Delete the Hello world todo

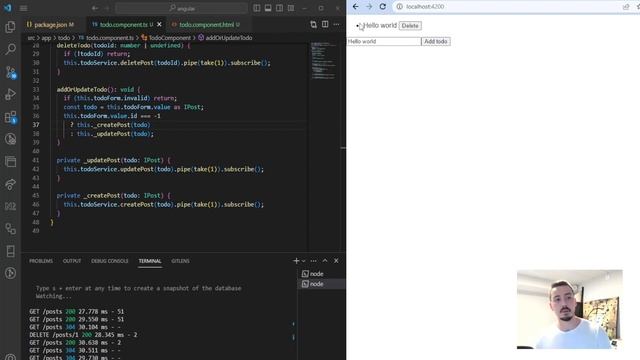(x=410, y=26)
